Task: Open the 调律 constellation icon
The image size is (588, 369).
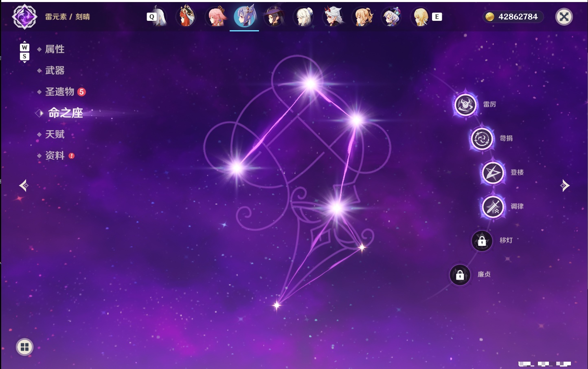Action: (x=493, y=206)
